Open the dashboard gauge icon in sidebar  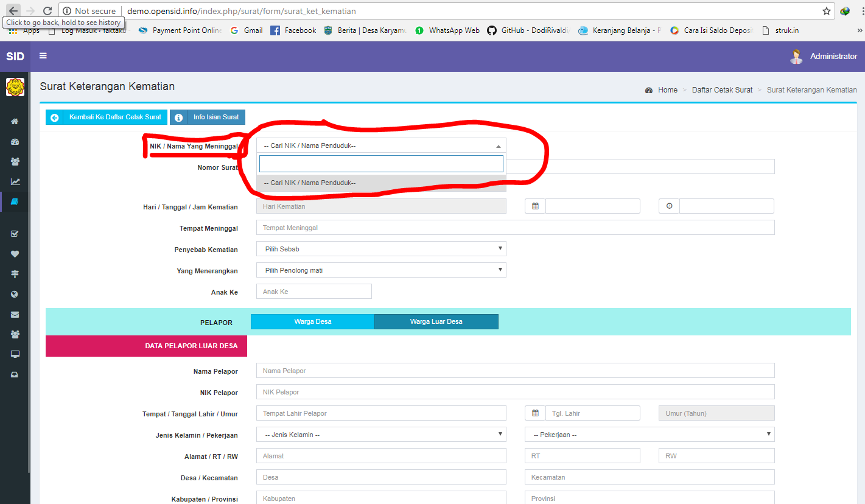coord(15,142)
